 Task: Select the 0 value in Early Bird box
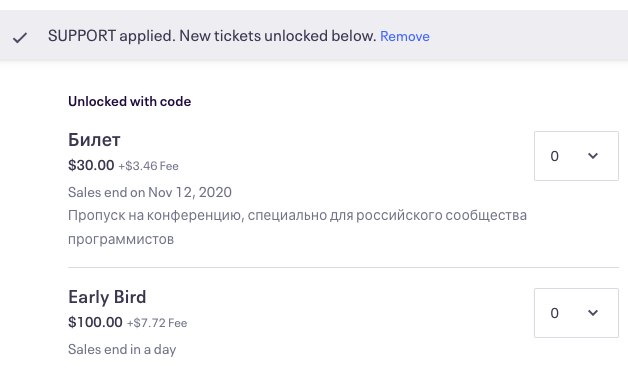(x=554, y=313)
